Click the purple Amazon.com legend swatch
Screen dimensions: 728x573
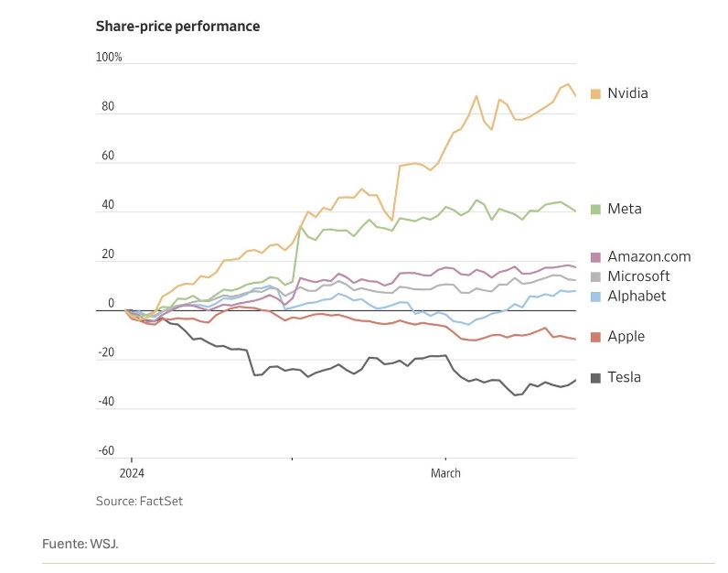[595, 257]
